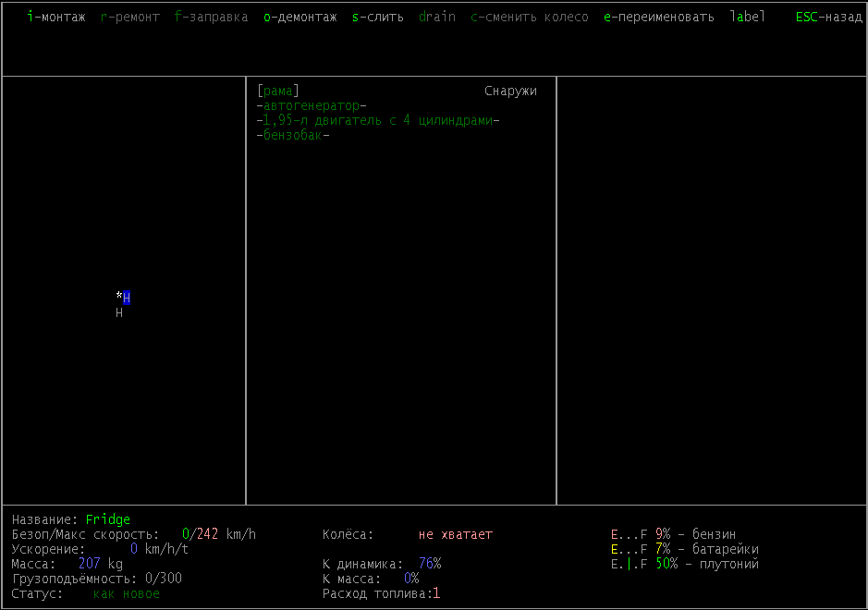Activate the o-демонтаж remove command
This screenshot has height=610, width=868.
(x=300, y=18)
